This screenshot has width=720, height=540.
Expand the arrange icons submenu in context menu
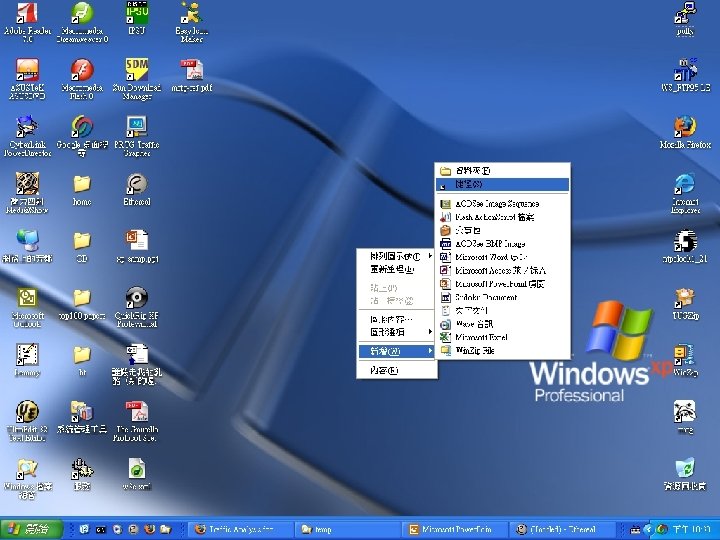pos(397,256)
